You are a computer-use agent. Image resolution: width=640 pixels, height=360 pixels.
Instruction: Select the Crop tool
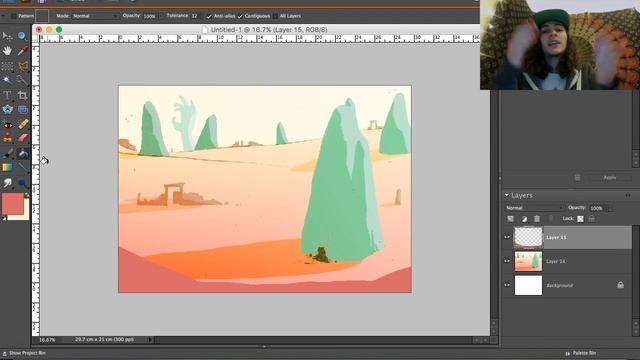[22, 95]
